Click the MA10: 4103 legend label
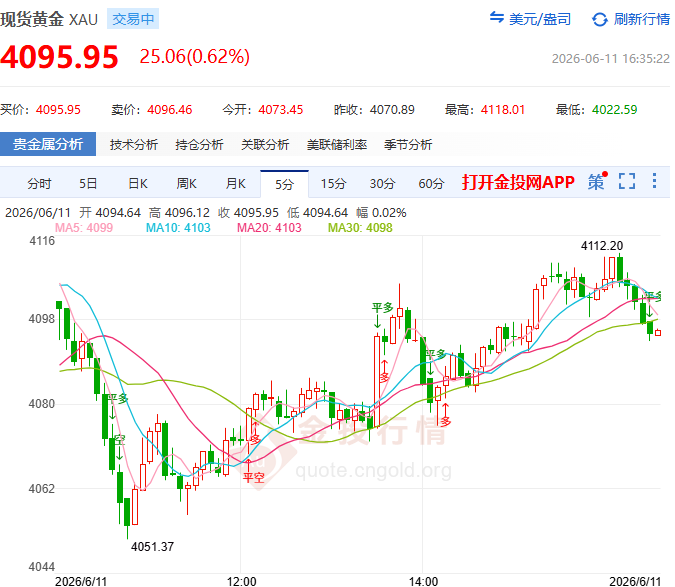The image size is (675, 587). [178, 228]
